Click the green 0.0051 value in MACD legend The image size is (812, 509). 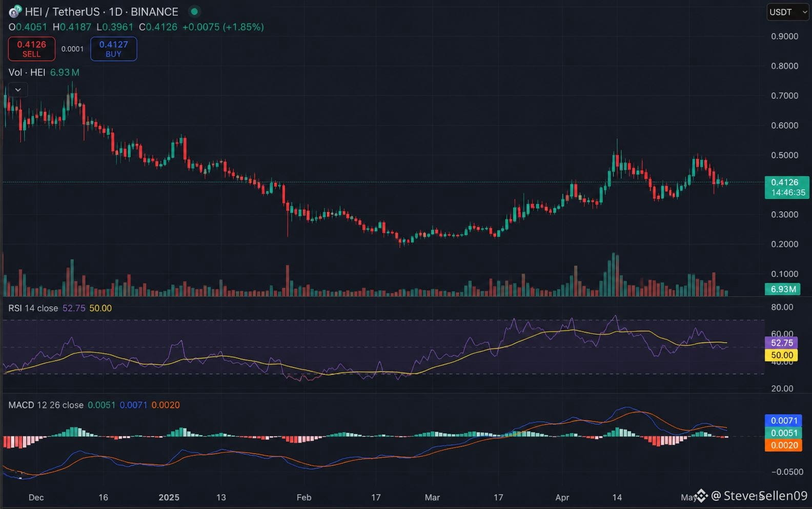point(101,405)
